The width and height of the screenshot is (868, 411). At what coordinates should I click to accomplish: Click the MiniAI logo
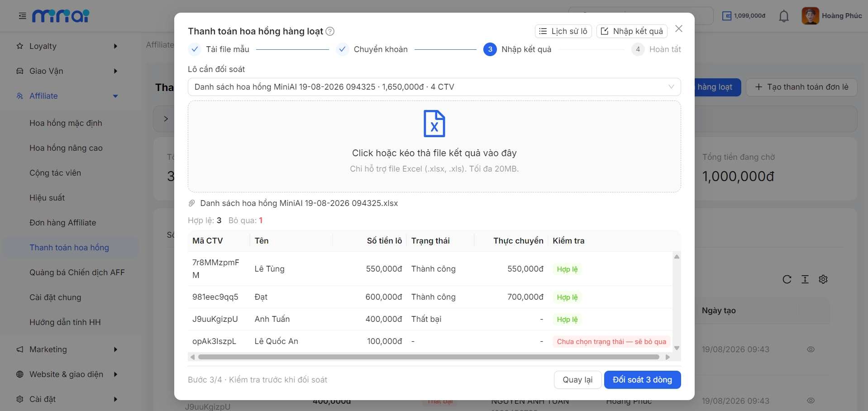(61, 16)
